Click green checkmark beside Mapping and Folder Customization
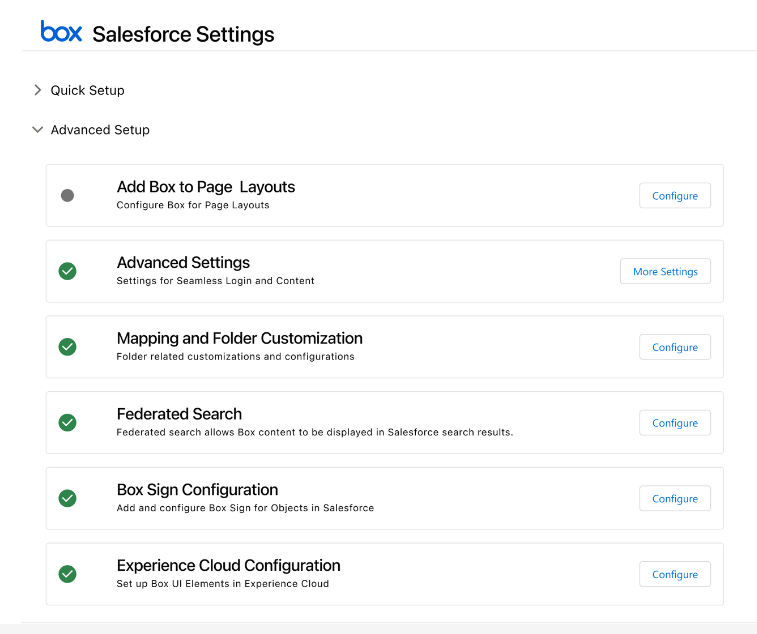 click(x=68, y=347)
